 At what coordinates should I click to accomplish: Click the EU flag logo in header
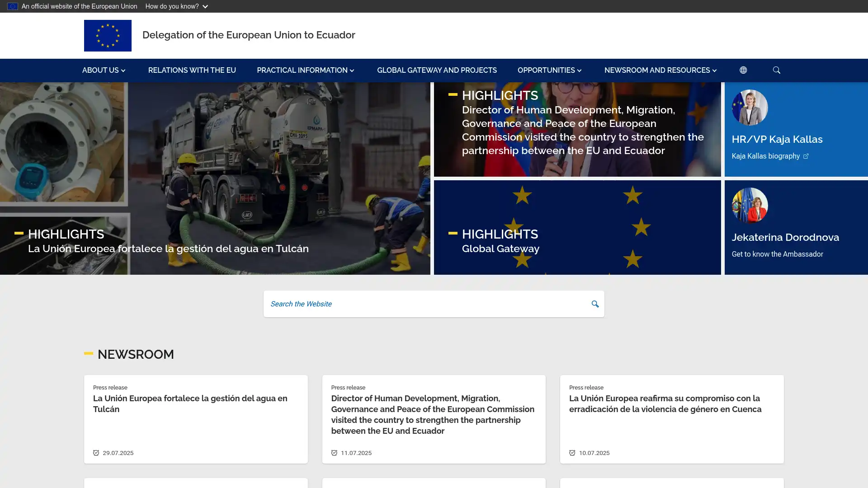point(108,36)
